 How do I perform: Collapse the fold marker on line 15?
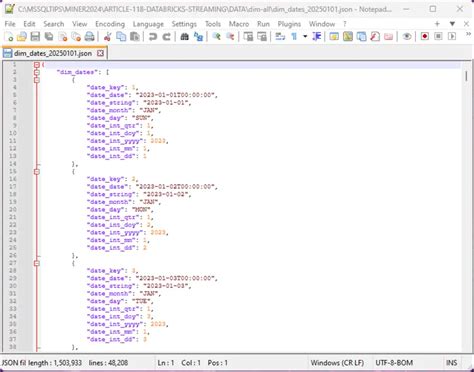pyautogui.click(x=37, y=172)
